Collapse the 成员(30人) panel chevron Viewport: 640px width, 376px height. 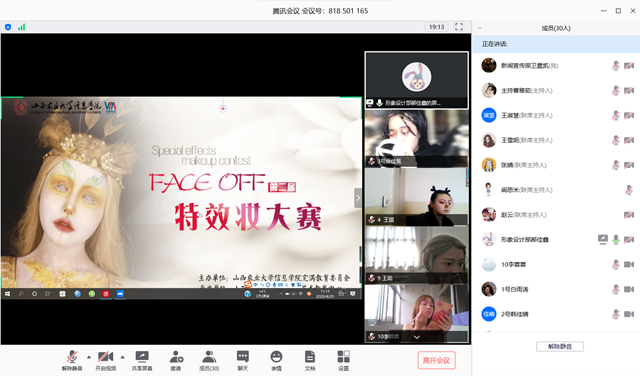pyautogui.click(x=480, y=28)
